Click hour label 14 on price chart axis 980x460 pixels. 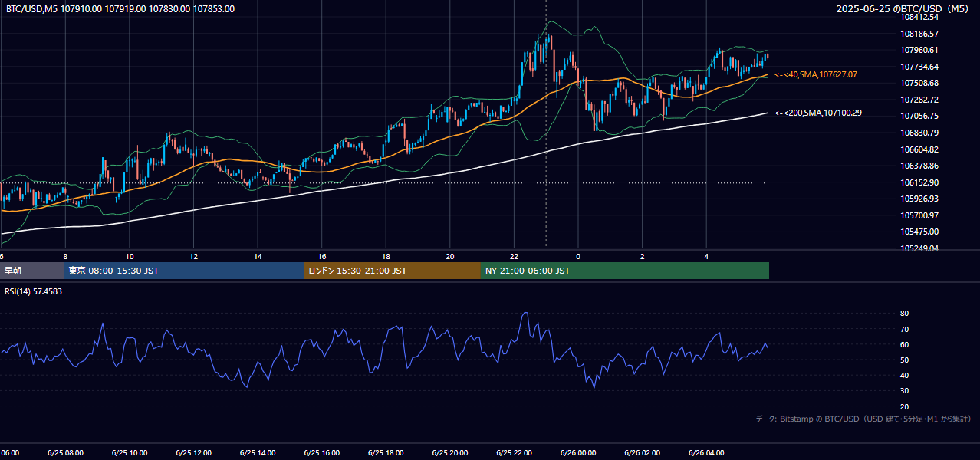258,257
